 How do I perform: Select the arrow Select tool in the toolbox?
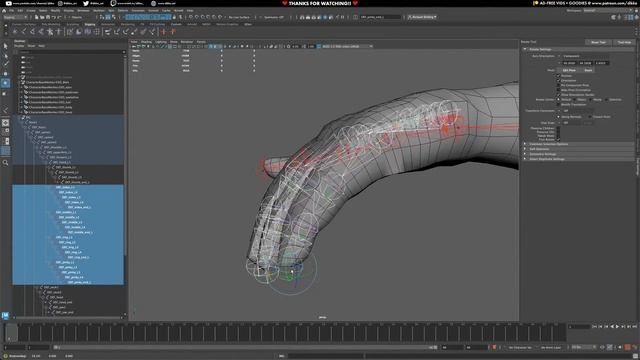5,46
